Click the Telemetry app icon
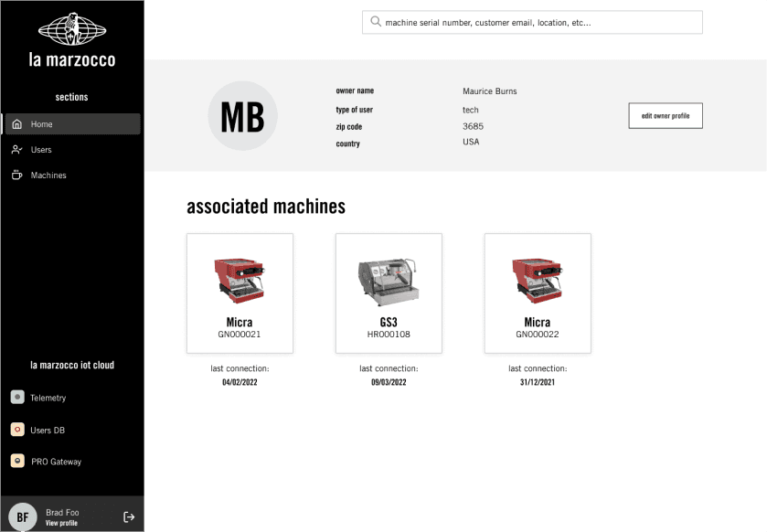Viewport: 767px width, 532px height. tap(17, 397)
